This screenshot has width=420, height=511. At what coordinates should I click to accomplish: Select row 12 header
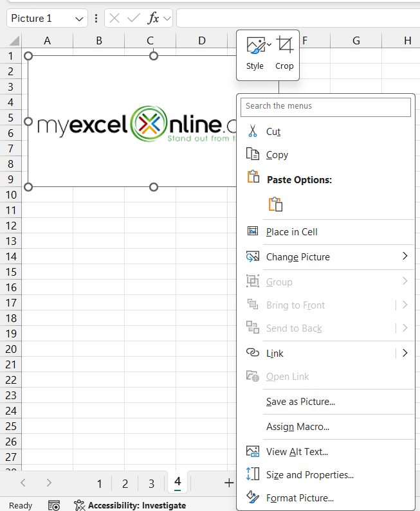point(11,226)
